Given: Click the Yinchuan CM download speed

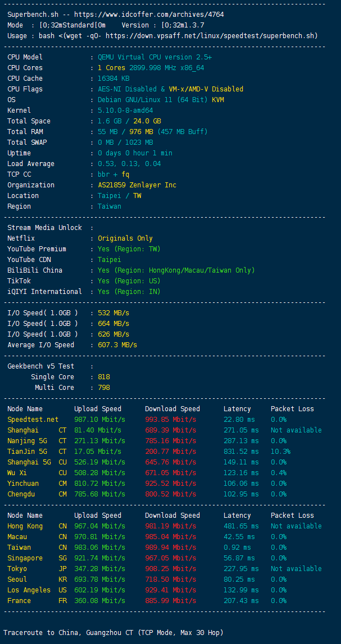Looking at the screenshot, I should [x=170, y=484].
